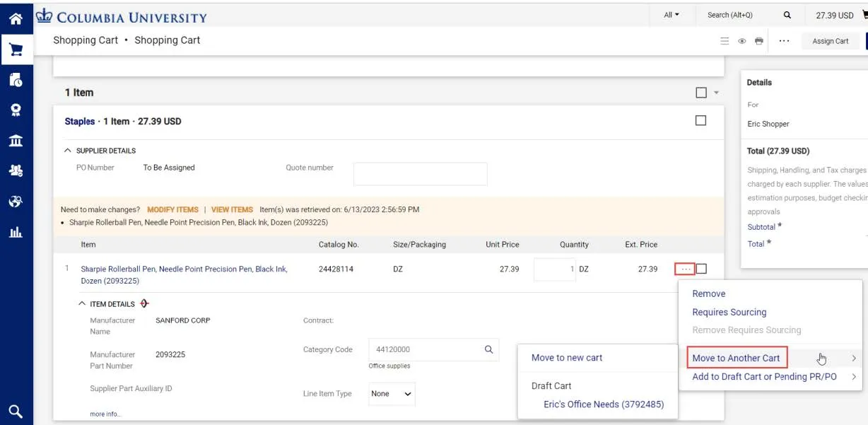Open the Contracts ribbon award sidebar icon
Screen dimensions: 868x425
pyautogui.click(x=16, y=110)
